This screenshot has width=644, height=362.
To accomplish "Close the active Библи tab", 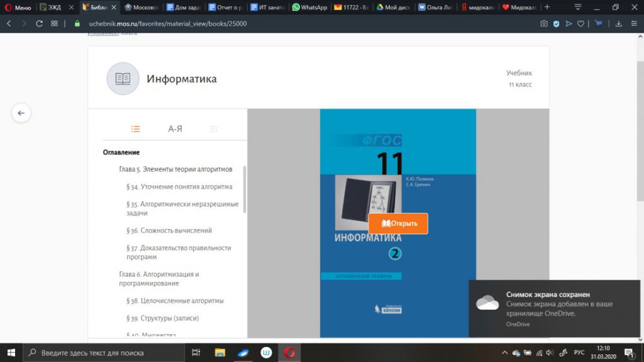I will point(114,8).
